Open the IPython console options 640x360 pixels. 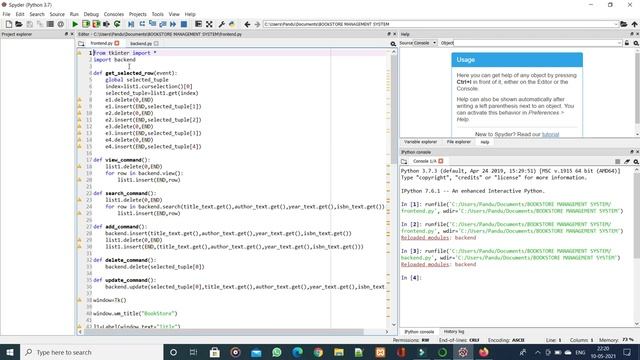pyautogui.click(x=636, y=162)
